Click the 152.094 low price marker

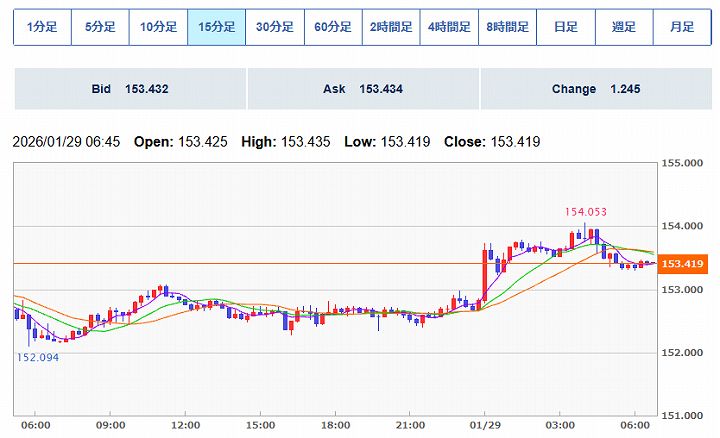click(x=37, y=357)
